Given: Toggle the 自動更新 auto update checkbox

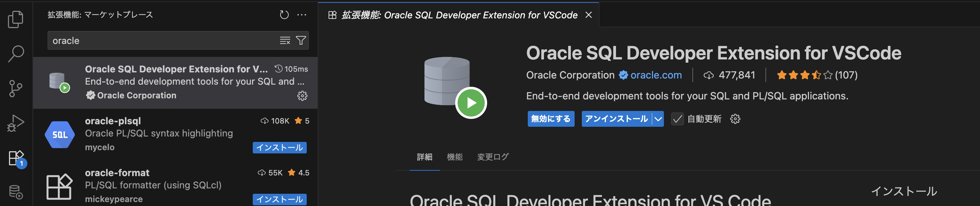Looking at the screenshot, I should (677, 119).
